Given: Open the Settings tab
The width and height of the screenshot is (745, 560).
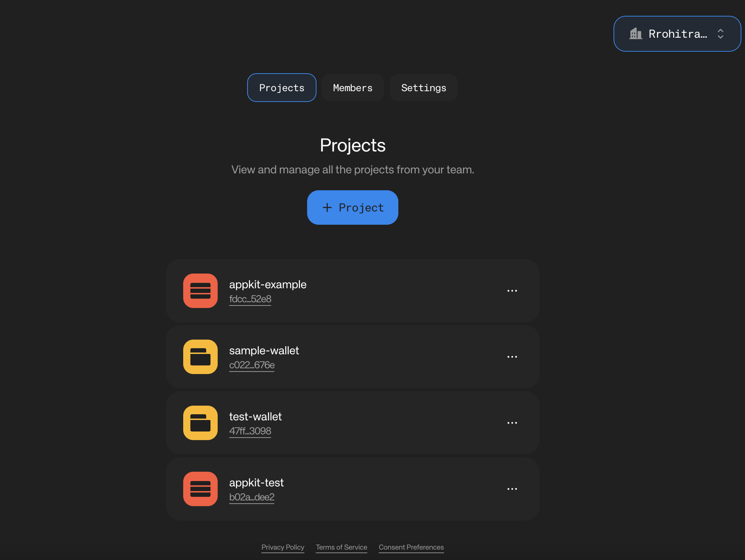Looking at the screenshot, I should click(x=424, y=88).
